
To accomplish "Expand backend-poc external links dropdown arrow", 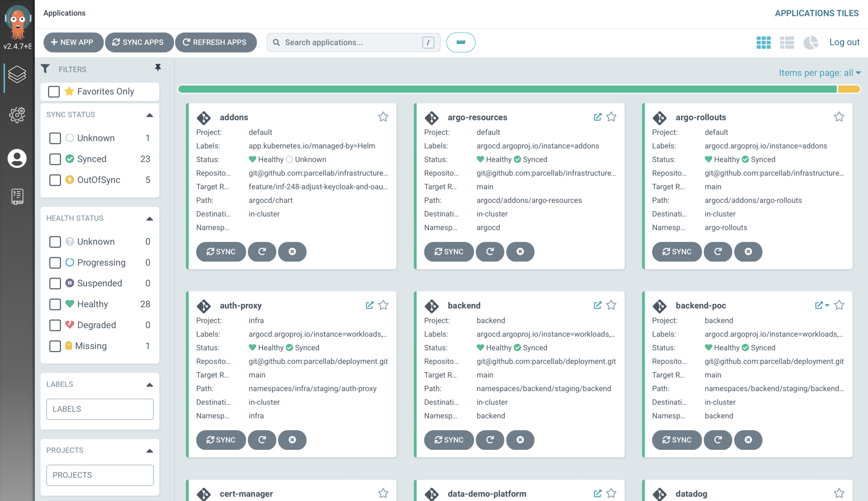I will pyautogui.click(x=827, y=305).
